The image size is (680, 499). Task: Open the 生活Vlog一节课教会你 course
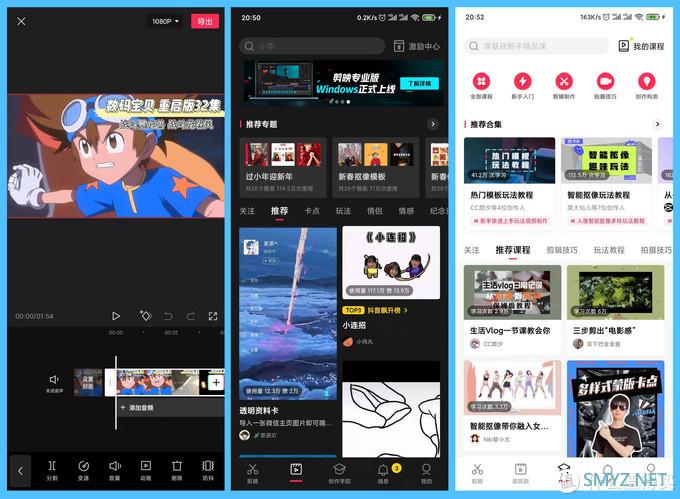pos(512,308)
